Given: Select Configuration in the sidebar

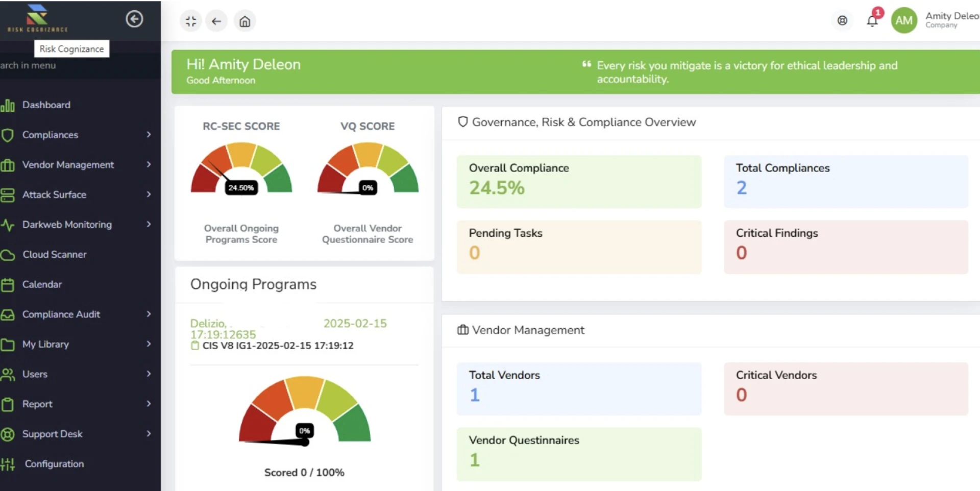Looking at the screenshot, I should 54,464.
